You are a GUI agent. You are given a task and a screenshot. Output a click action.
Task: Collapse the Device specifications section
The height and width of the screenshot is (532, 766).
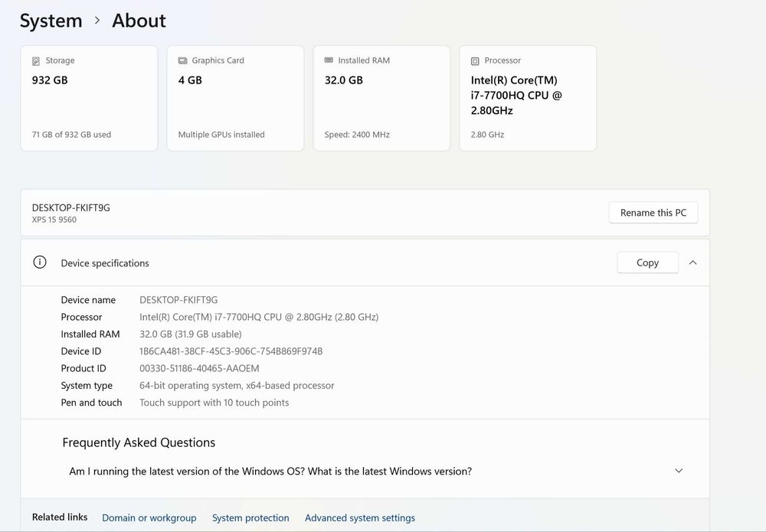point(692,263)
